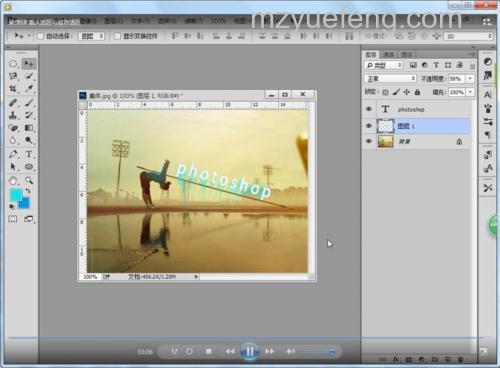Screen dimensions: 500x368
Task: Filter layers by shape layers
Action: (x=448, y=65)
